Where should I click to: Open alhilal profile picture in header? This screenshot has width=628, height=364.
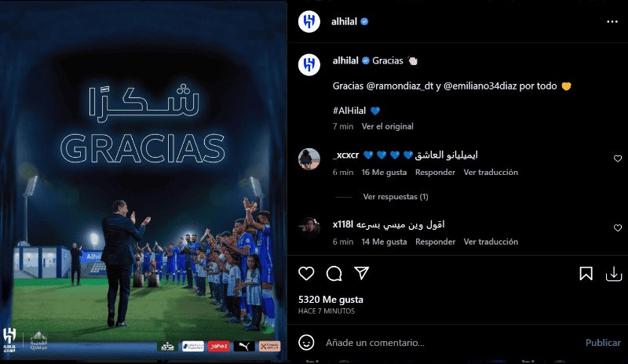click(309, 22)
